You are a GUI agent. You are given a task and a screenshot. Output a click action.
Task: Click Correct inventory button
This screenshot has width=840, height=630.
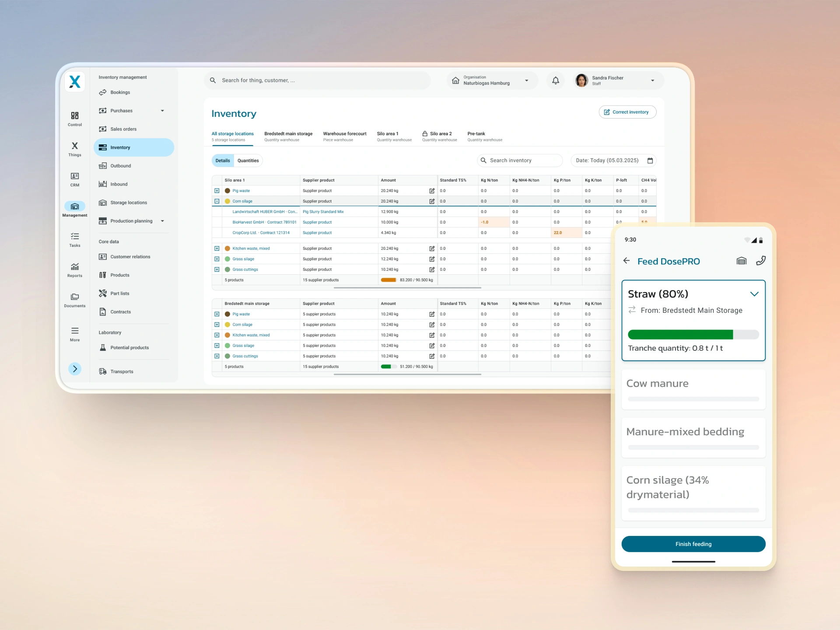coord(627,112)
